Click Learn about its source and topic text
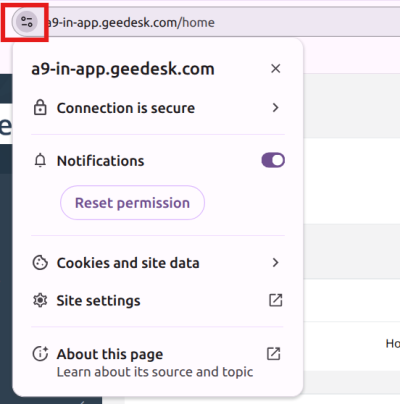 pos(155,372)
